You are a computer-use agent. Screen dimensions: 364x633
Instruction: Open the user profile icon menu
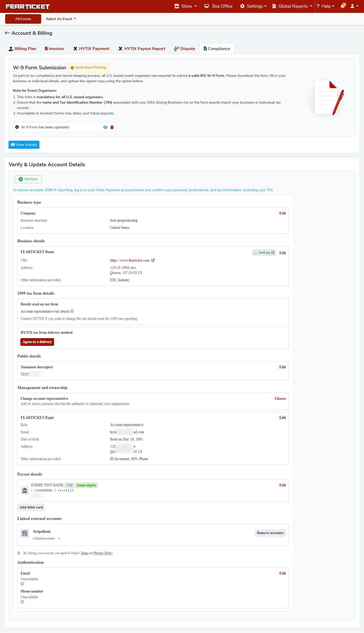[354, 6]
